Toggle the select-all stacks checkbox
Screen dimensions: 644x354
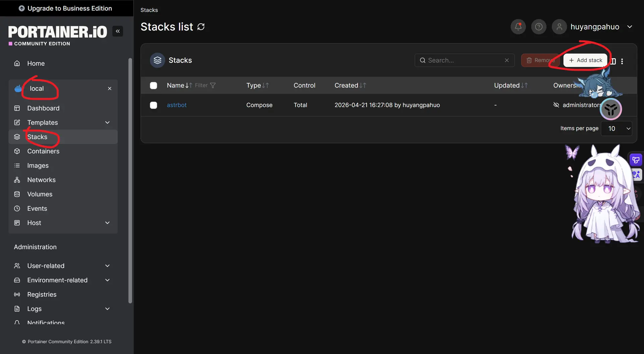coord(153,86)
